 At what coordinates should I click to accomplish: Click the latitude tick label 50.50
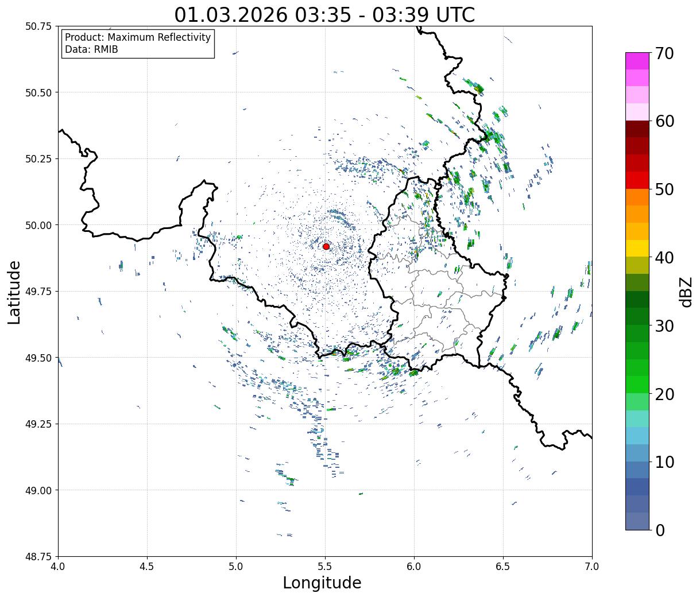[38, 92]
